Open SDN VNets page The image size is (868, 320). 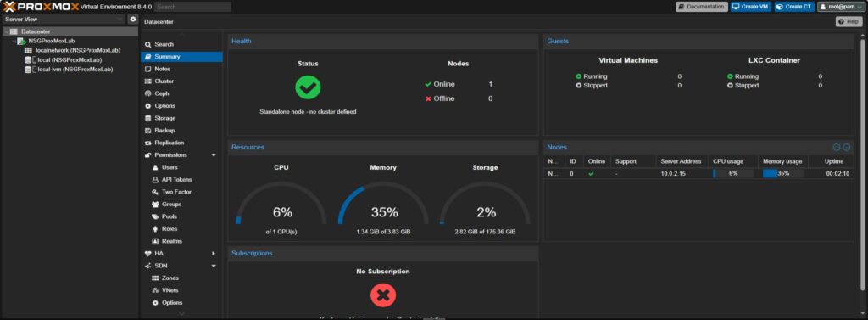coord(181,290)
